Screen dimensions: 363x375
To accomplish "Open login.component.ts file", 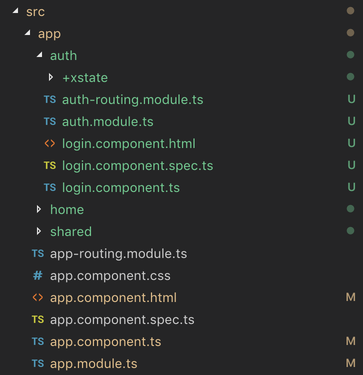I will click(x=121, y=187).
